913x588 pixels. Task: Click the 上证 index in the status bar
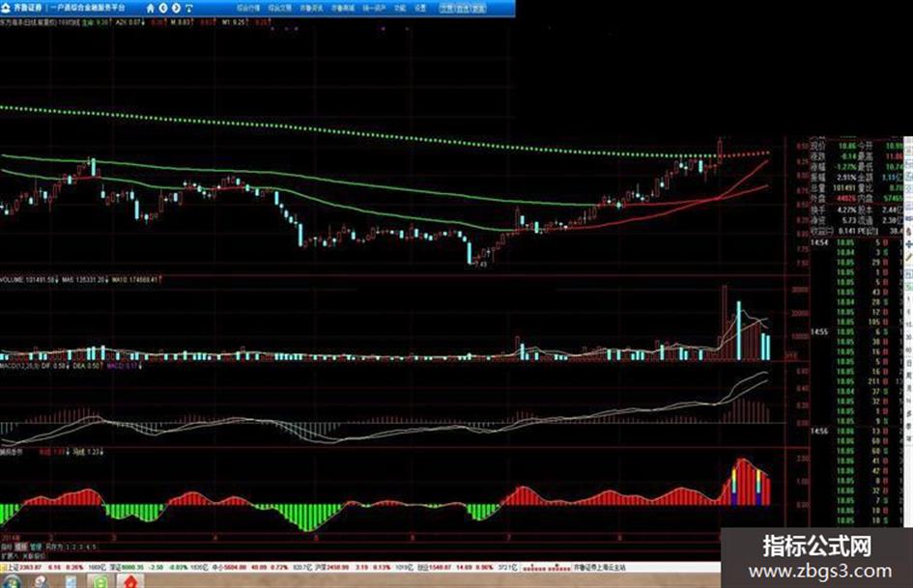14,567
